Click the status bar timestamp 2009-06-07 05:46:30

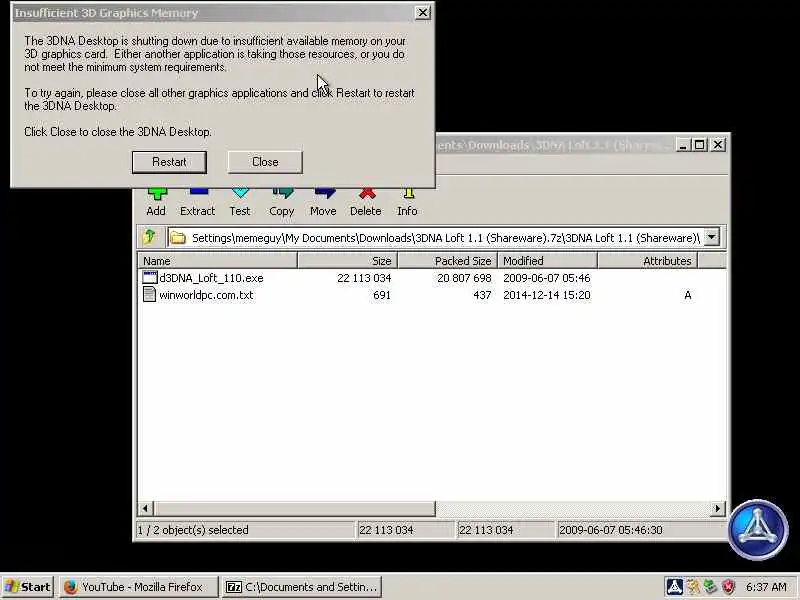click(611, 530)
